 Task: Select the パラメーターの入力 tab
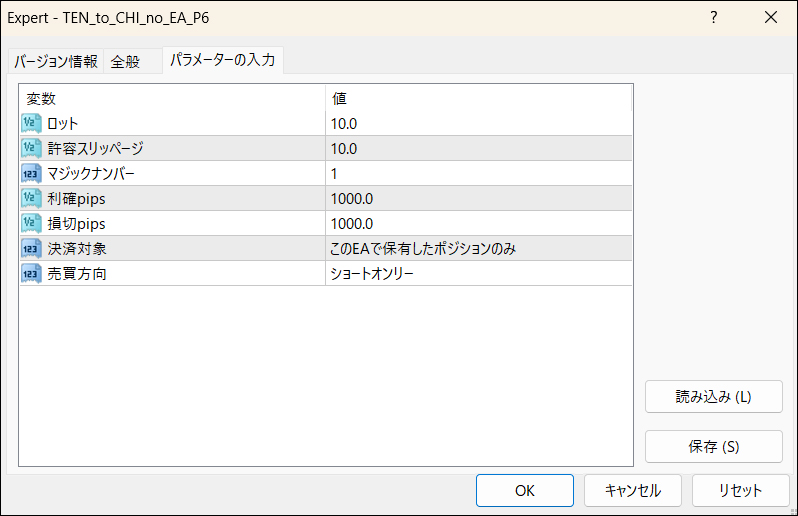click(222, 61)
